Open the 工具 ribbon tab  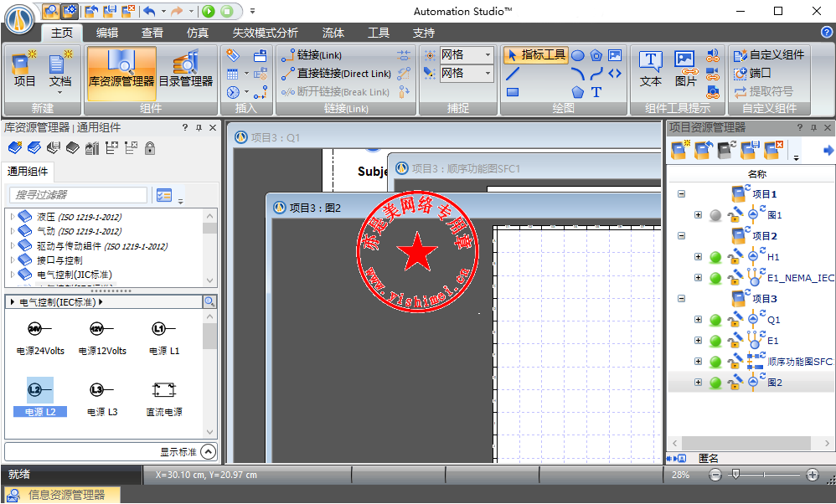coord(379,33)
